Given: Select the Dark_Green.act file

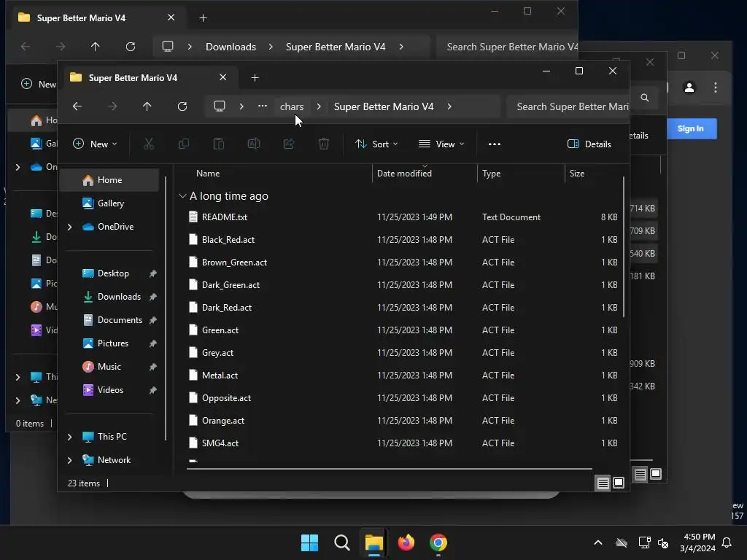Looking at the screenshot, I should point(403,285).
